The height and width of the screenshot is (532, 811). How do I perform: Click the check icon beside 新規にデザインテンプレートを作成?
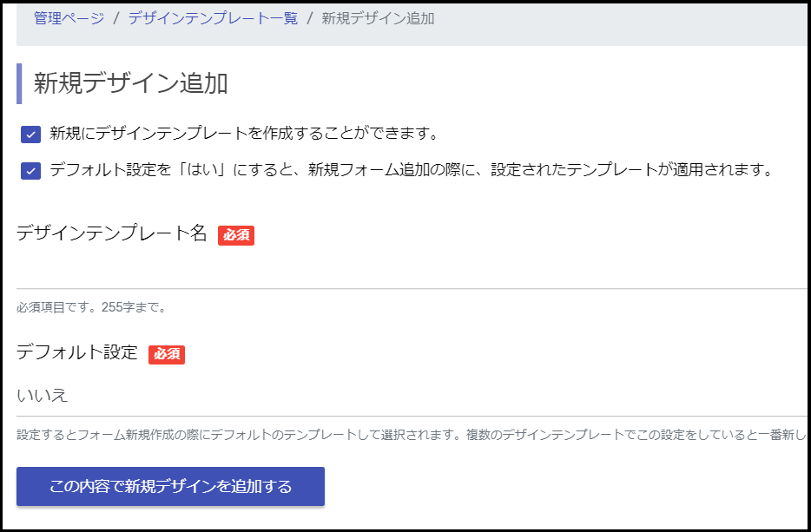pos(30,135)
